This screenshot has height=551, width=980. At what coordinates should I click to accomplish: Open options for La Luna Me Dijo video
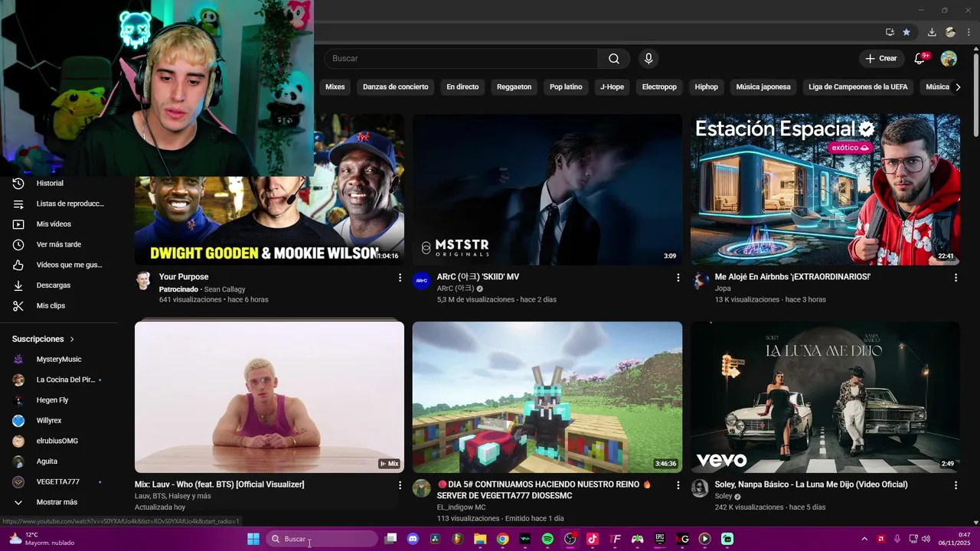click(955, 485)
